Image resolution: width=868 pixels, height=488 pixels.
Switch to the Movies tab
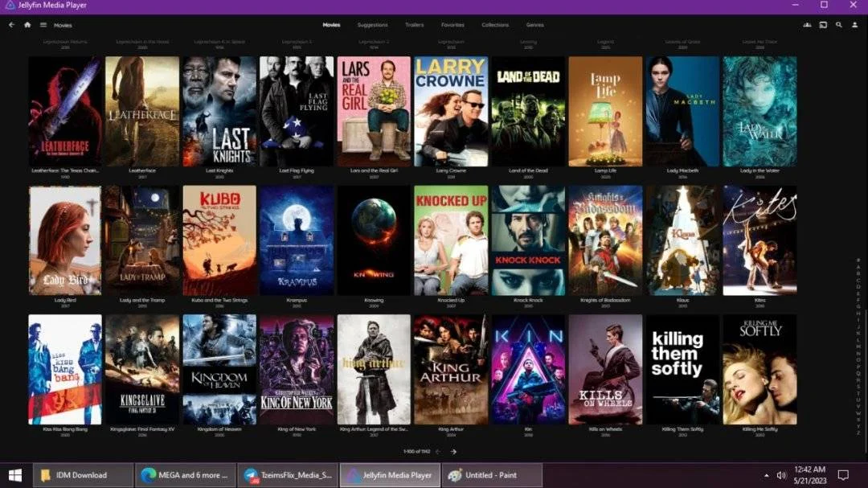331,25
